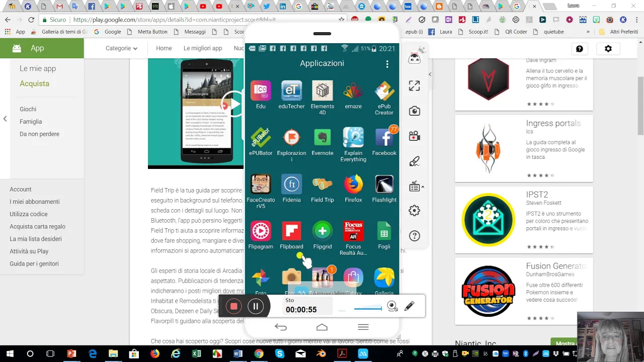This screenshot has height=362, width=644.
Task: Toggle the webcam in recorder bar
Action: coord(392,306)
